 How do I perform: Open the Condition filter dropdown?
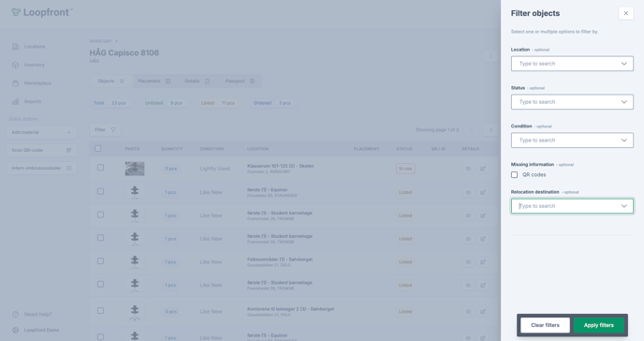(572, 141)
